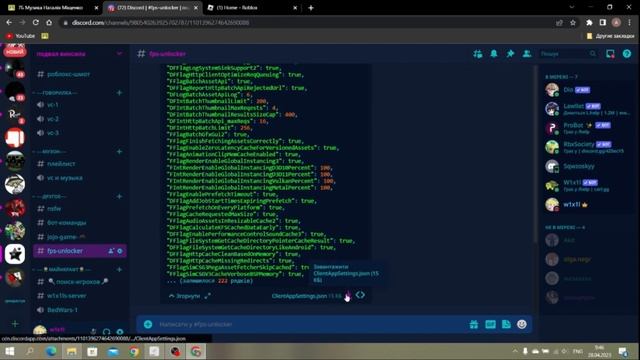
Task: Open pinned messages pin icon
Action: [510, 54]
